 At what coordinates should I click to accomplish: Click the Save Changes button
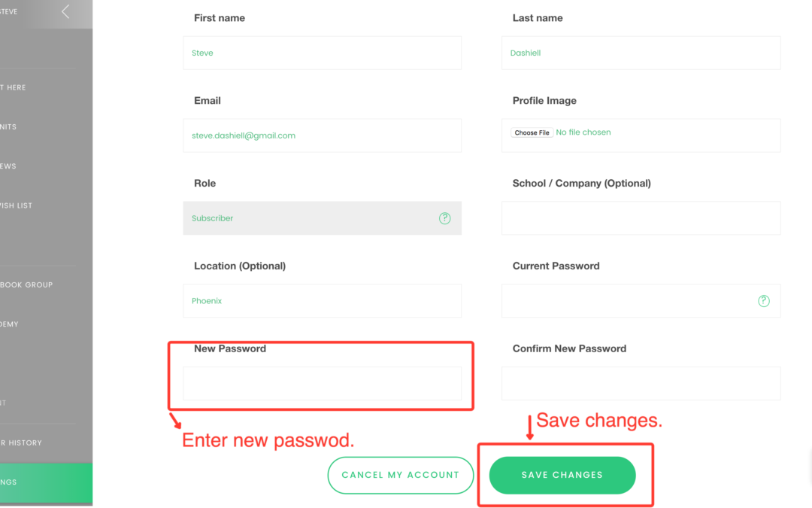tap(562, 475)
